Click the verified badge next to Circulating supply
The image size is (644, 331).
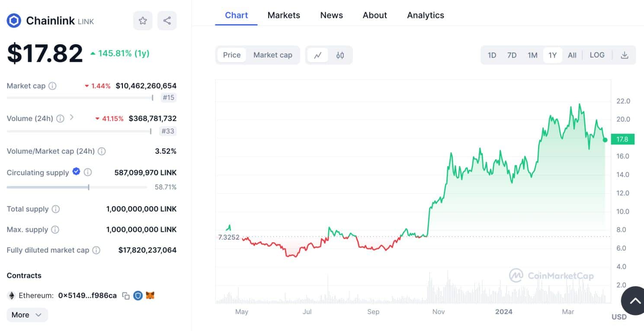pyautogui.click(x=76, y=171)
